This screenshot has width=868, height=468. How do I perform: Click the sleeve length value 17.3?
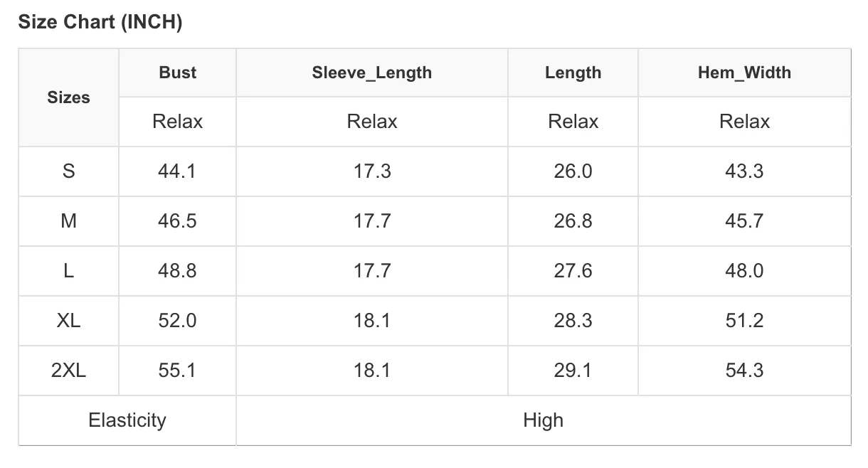pos(372,171)
